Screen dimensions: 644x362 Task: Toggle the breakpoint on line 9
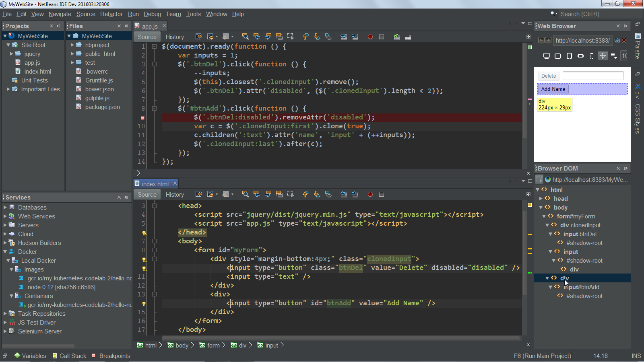point(142,117)
